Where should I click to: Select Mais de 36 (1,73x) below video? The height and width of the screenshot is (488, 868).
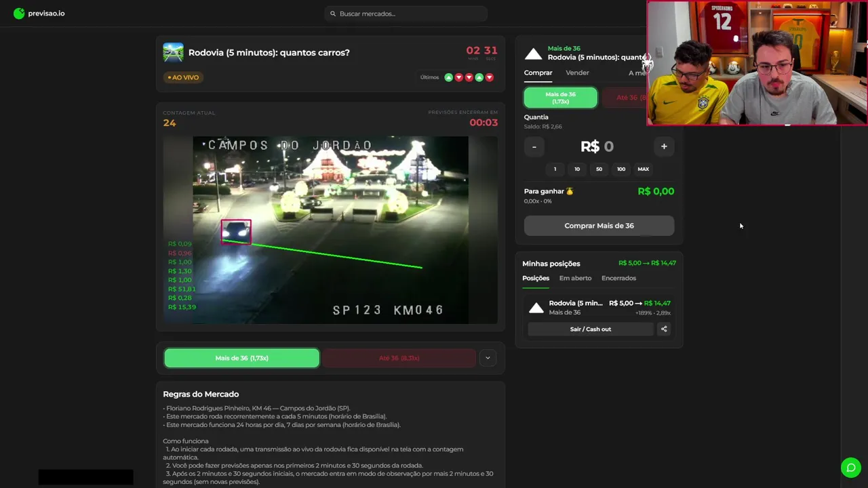point(241,358)
